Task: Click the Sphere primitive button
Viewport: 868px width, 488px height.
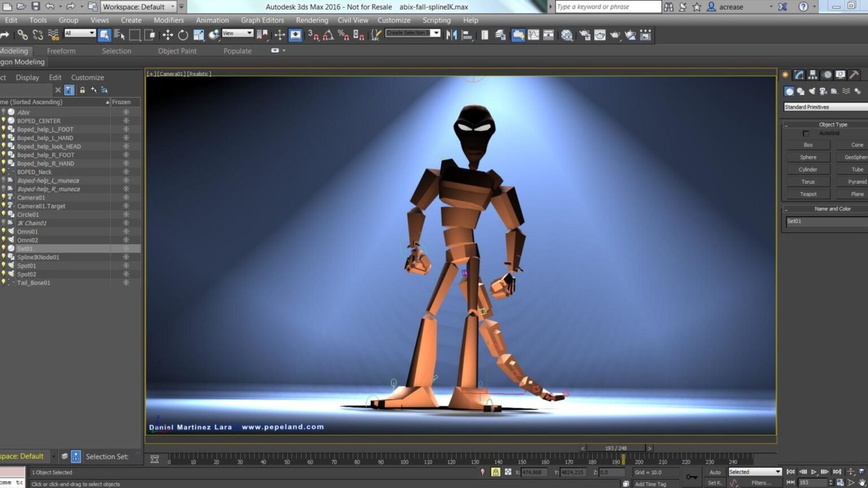Action: pos(808,156)
